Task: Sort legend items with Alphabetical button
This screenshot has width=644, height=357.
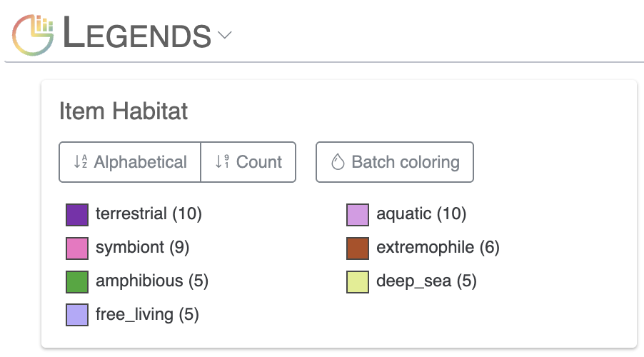Action: pos(130,162)
